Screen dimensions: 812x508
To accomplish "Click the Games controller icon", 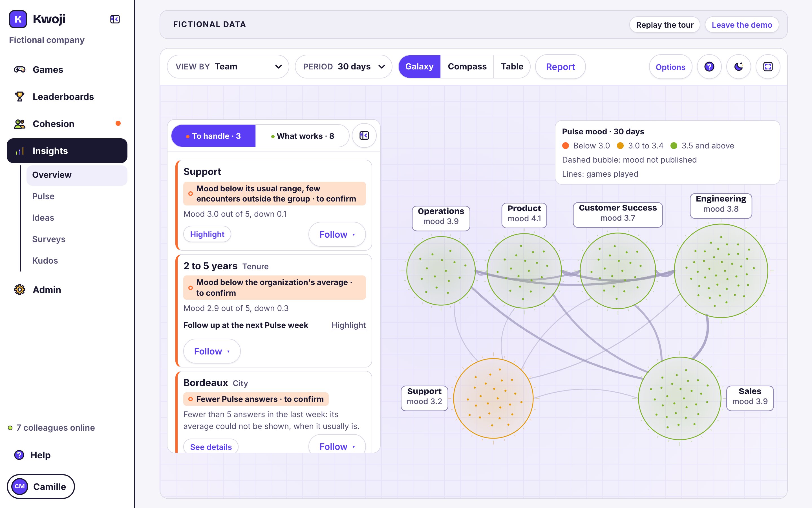I will click(19, 69).
